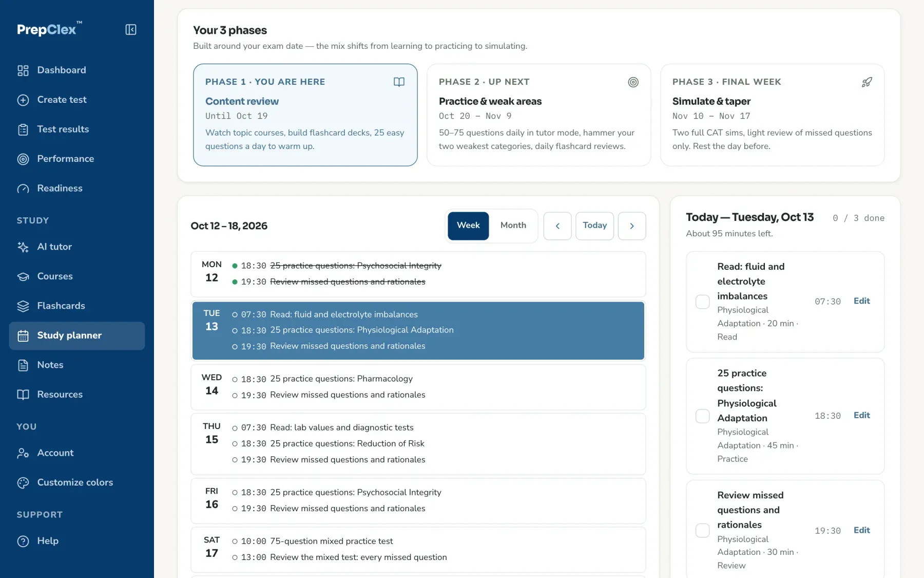Click the Test results clipboard icon
Screen dimensions: 924x578
click(x=23, y=129)
